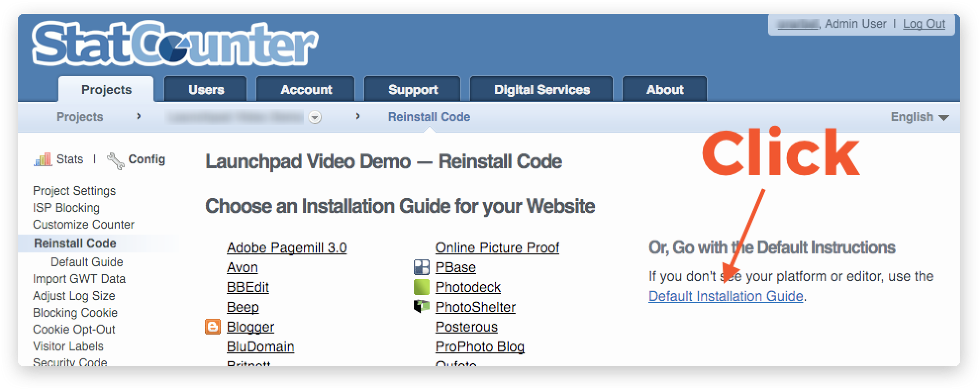Open the Support tab

413,90
